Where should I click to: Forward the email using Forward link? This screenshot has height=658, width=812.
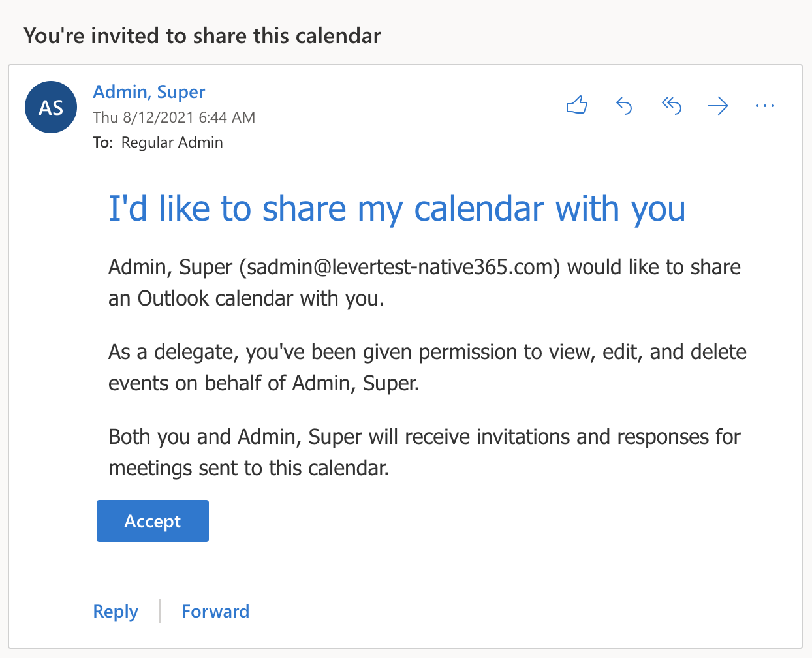click(215, 611)
